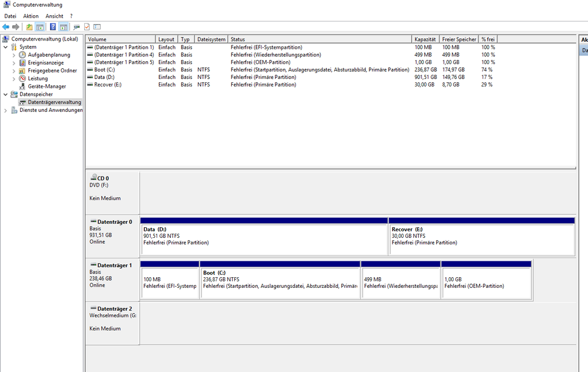Click the blue Back arrow in toolbar
Screen dimensions: 588x372
[6, 27]
